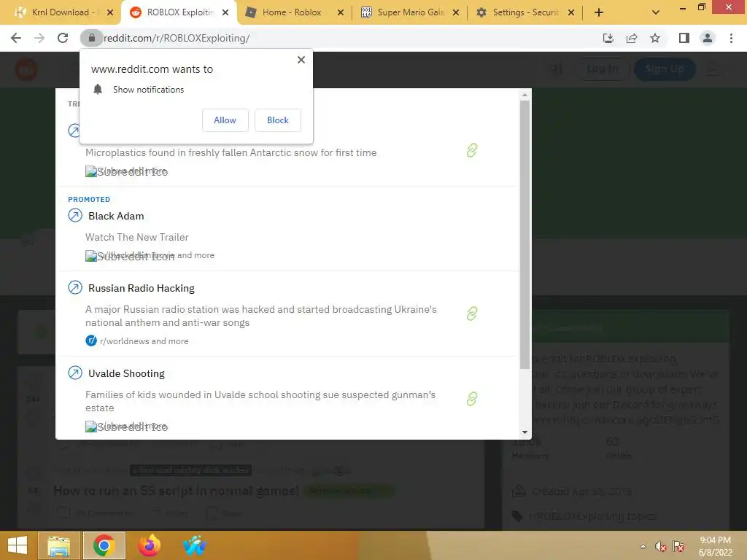Switch to the Super Mario Galaxy tab

[x=404, y=12]
